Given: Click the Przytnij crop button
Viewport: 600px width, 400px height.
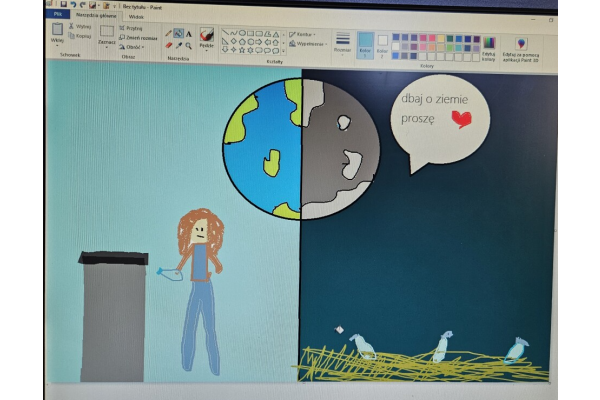Looking at the screenshot, I should pyautogui.click(x=133, y=28).
